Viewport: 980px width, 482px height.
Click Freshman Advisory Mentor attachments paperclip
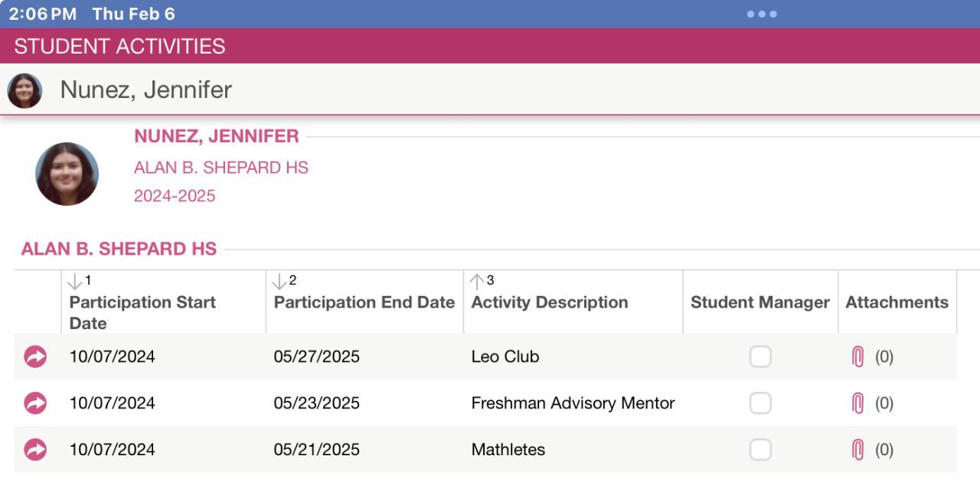857,403
